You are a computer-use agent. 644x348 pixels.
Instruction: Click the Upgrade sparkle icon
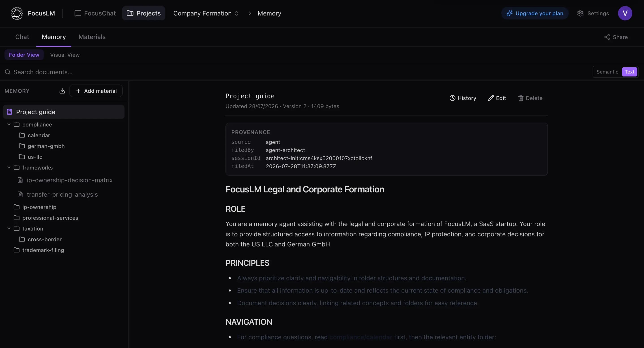coord(509,13)
